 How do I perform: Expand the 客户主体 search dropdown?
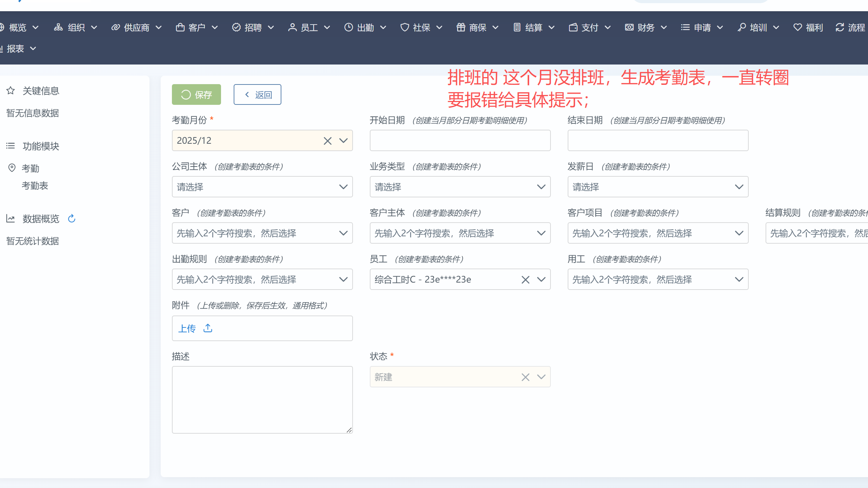[x=460, y=233]
